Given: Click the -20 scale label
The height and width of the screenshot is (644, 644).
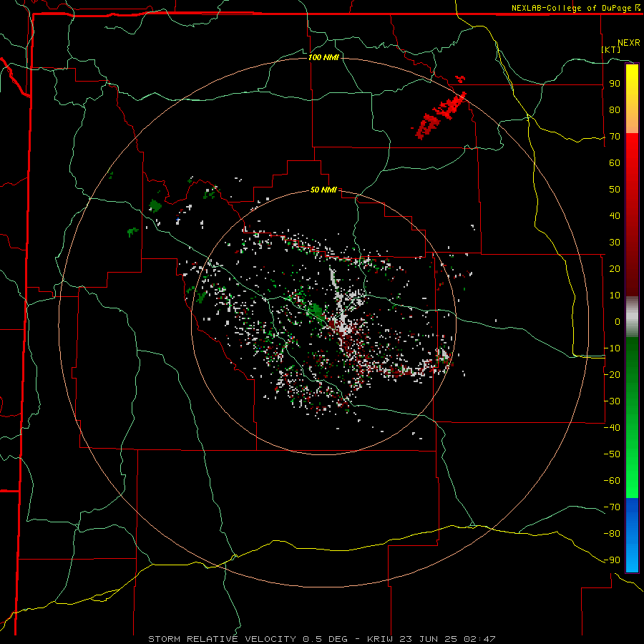Looking at the screenshot, I should (612, 375).
